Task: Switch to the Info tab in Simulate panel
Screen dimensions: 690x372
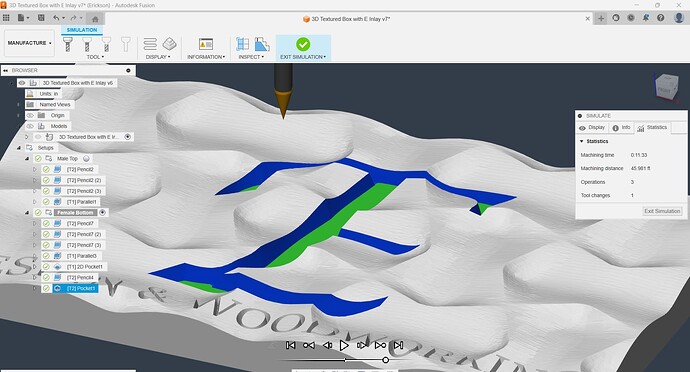Action: tap(621, 128)
